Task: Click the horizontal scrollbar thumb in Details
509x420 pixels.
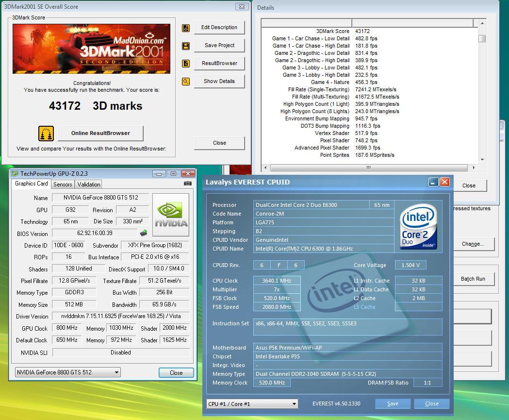Action: tap(369, 168)
